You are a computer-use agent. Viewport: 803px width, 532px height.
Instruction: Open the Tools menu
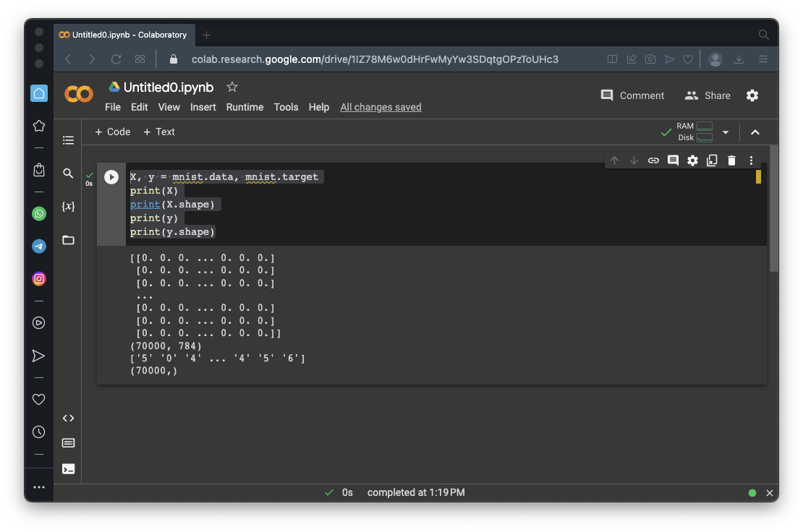(286, 107)
